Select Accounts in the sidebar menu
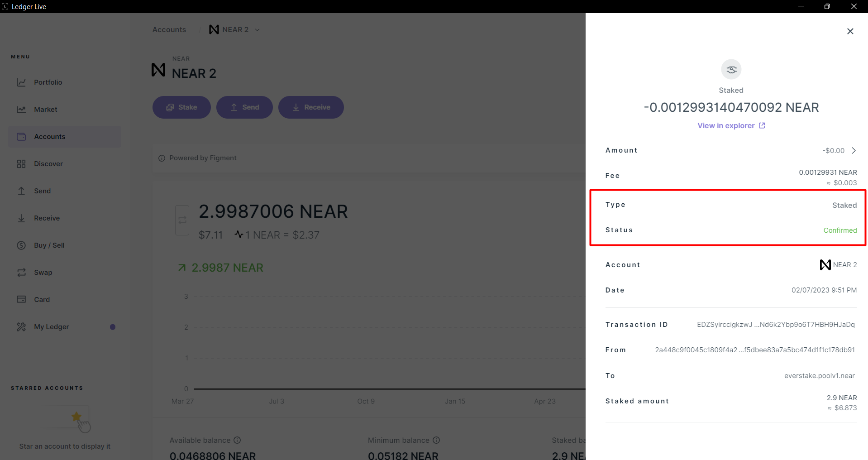 [65, 136]
